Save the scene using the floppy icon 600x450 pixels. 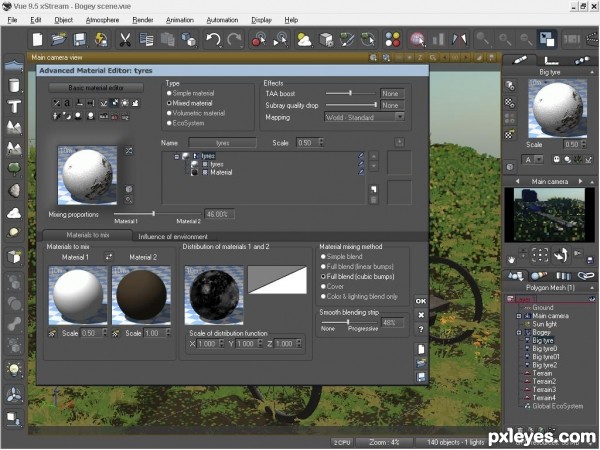pyautogui.click(x=80, y=39)
